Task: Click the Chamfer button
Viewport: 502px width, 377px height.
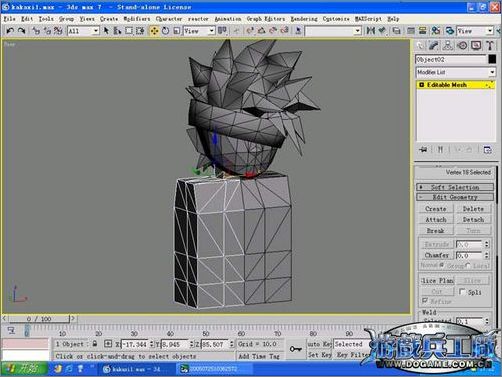Action: point(436,255)
